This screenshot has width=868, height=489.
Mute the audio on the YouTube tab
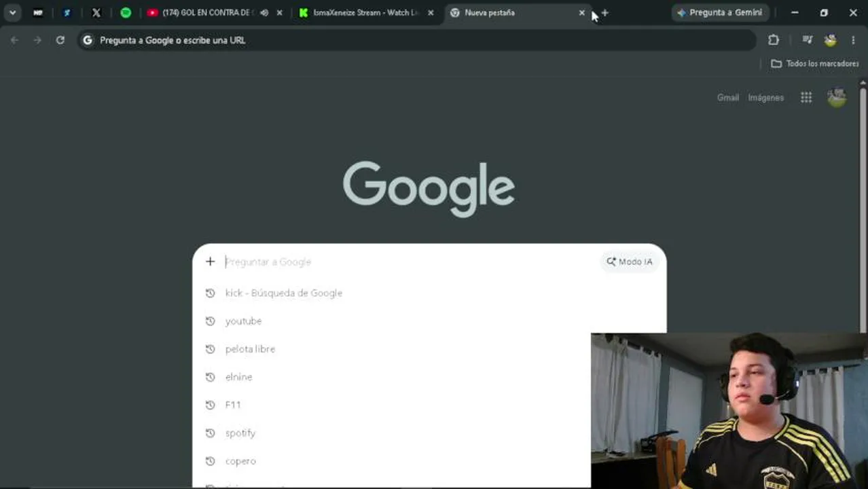(x=264, y=12)
